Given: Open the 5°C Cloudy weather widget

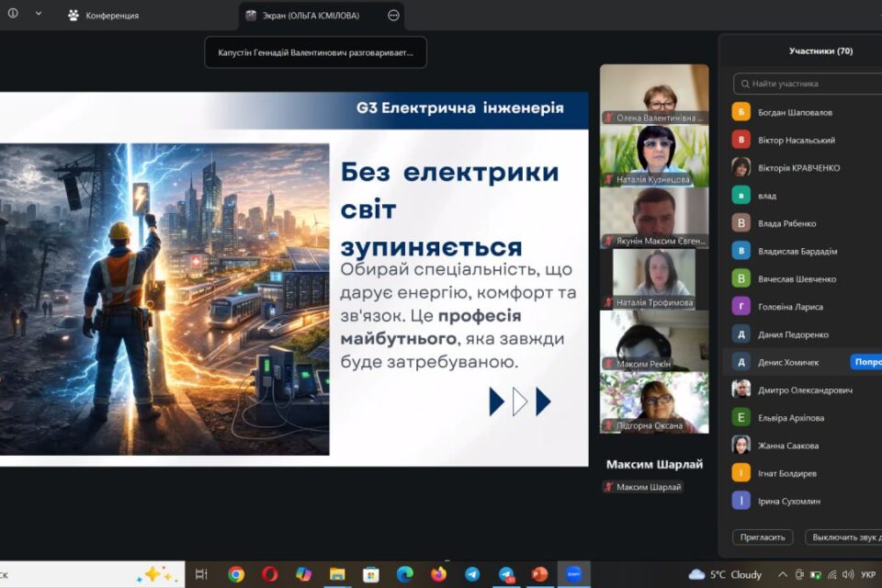Looking at the screenshot, I should tap(726, 574).
